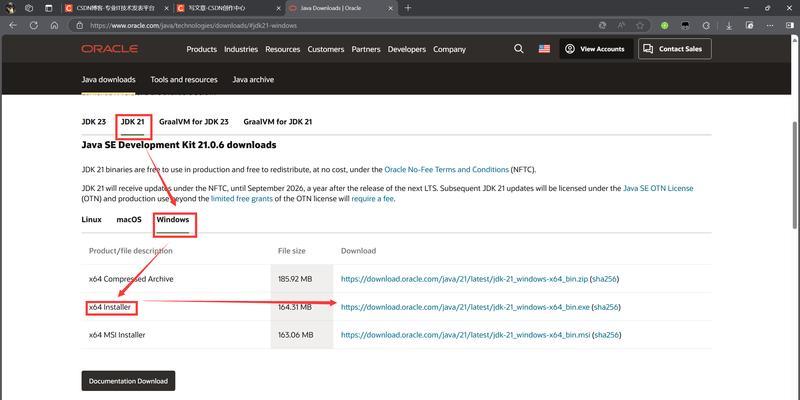Viewport: 800px width, 400px height.
Task: Open the browser workspaces icon
Action: point(29,8)
